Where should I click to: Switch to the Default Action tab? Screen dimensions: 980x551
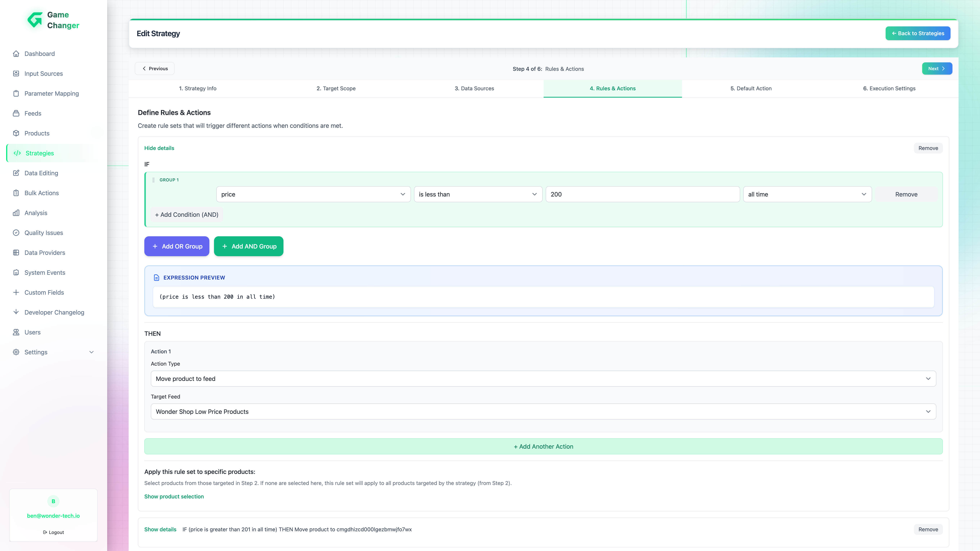click(751, 89)
